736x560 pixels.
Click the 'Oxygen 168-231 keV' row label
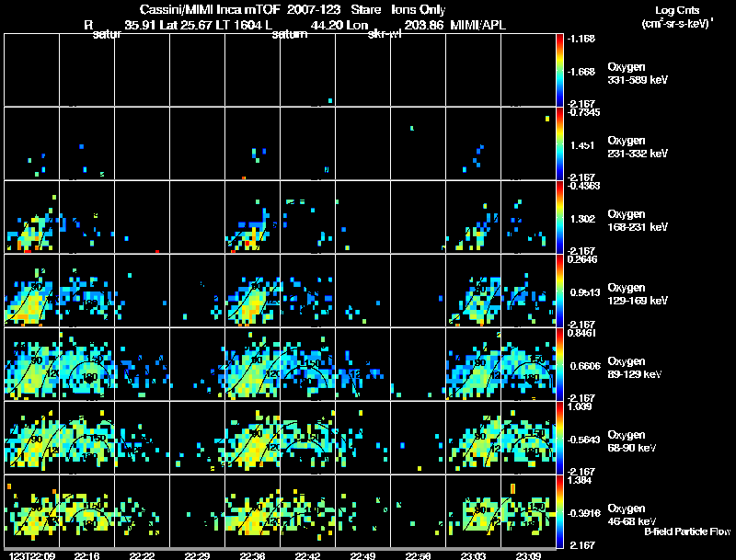(x=638, y=221)
